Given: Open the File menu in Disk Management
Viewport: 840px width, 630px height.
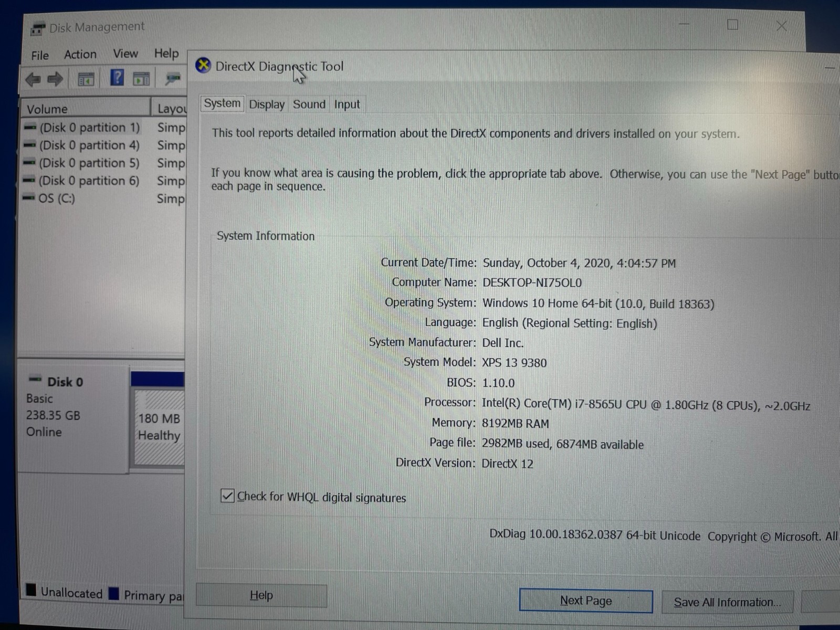Looking at the screenshot, I should coord(40,55).
